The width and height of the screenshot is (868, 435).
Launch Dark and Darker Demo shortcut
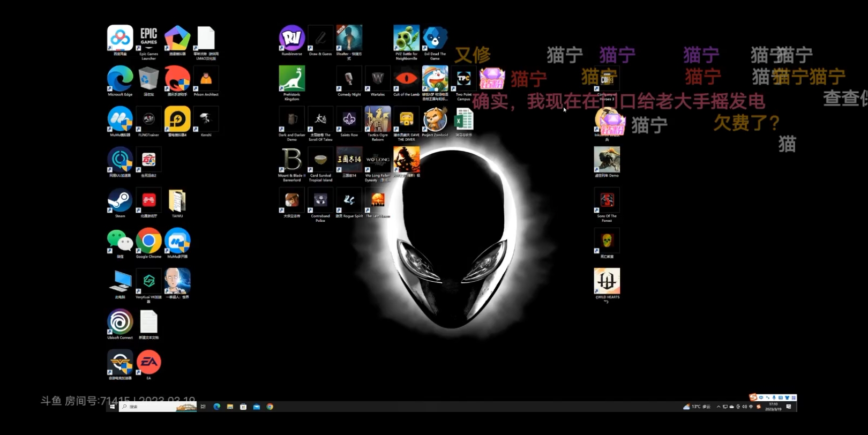(x=292, y=124)
